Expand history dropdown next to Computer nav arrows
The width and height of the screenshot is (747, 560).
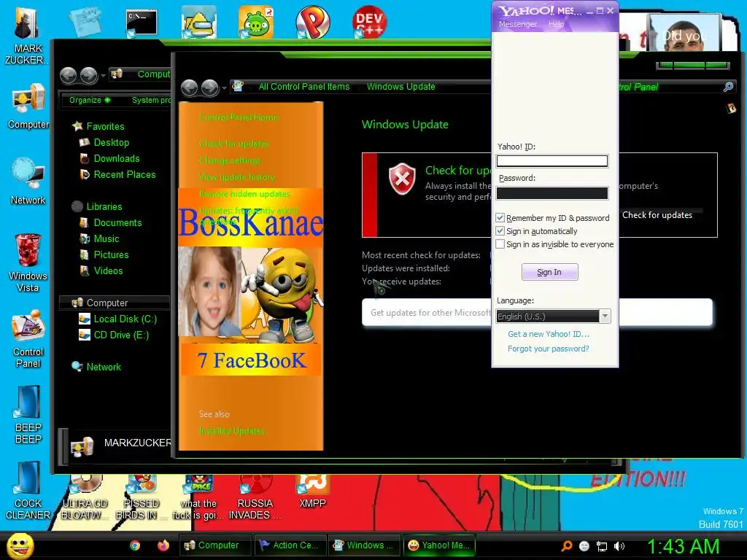click(x=103, y=76)
